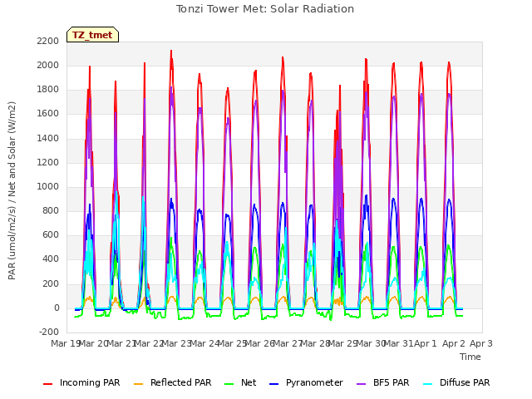Select the Pyranometer legend label
The width and height of the screenshot is (532, 399).
pyautogui.click(x=314, y=382)
